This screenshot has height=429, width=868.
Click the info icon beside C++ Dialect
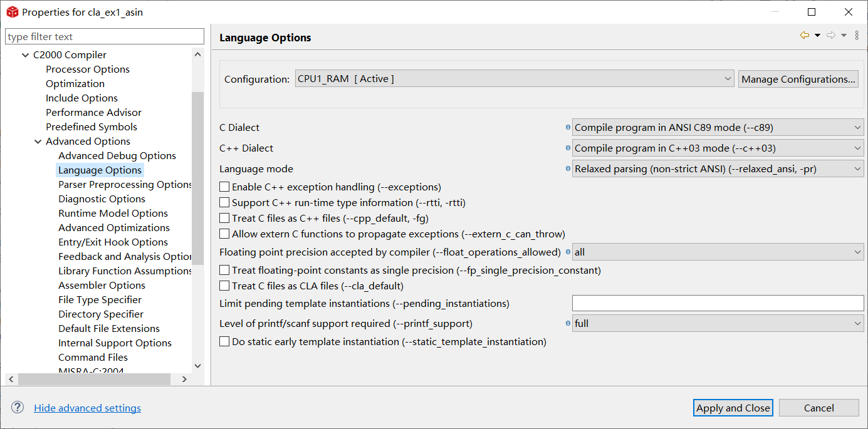pos(568,148)
